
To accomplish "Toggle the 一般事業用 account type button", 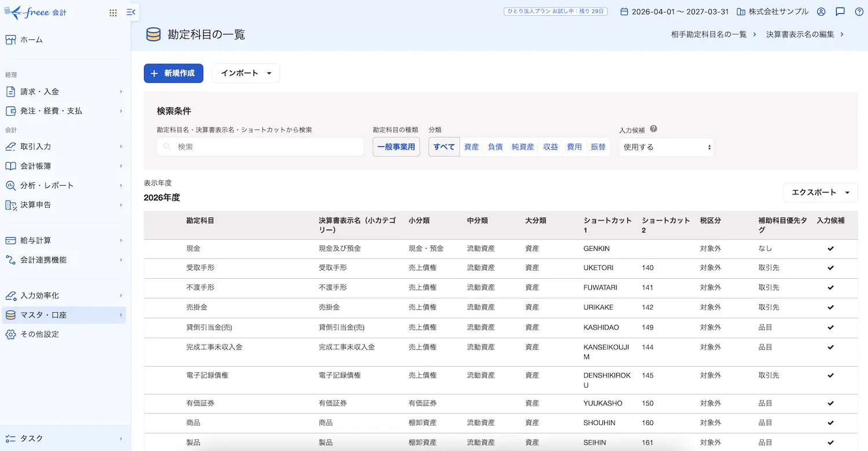I will click(x=396, y=147).
